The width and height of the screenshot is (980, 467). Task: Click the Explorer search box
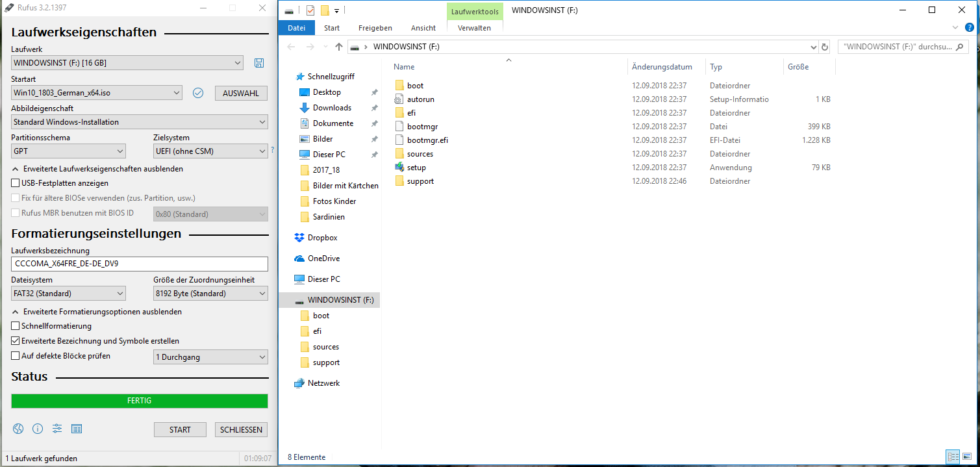pyautogui.click(x=903, y=47)
